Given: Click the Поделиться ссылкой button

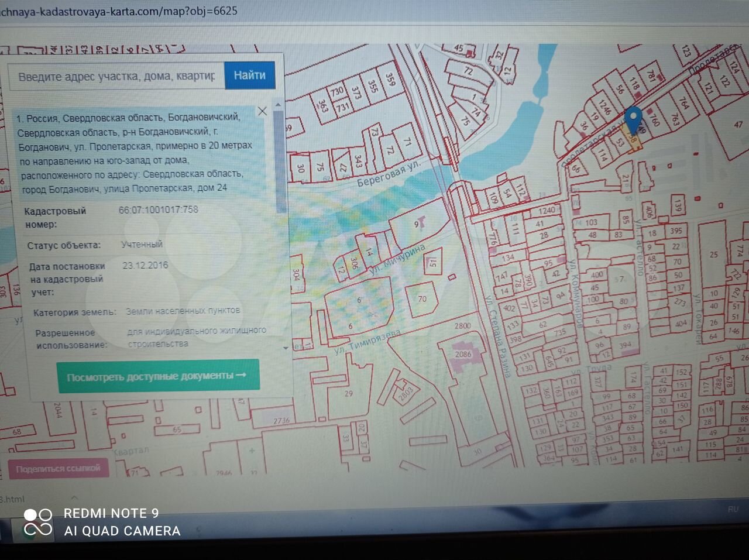Looking at the screenshot, I should point(59,469).
